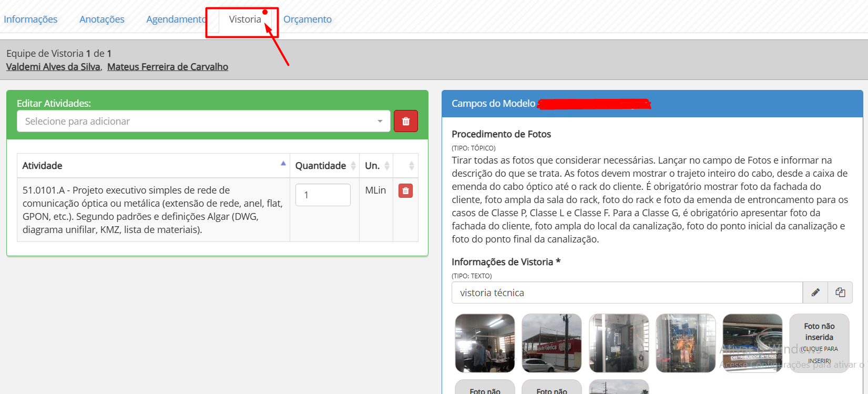Go to the Agendamento tab
Image resolution: width=868 pixels, height=394 pixels.
point(176,19)
